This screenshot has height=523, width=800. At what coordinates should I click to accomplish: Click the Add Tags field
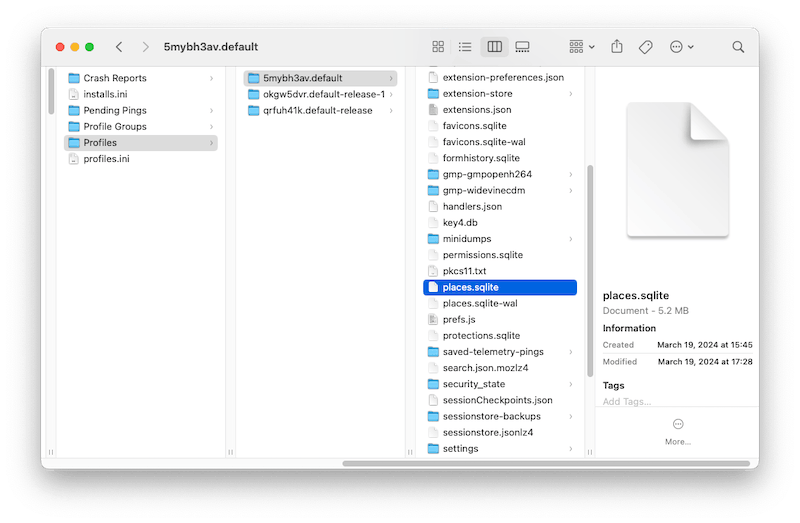pyautogui.click(x=627, y=401)
